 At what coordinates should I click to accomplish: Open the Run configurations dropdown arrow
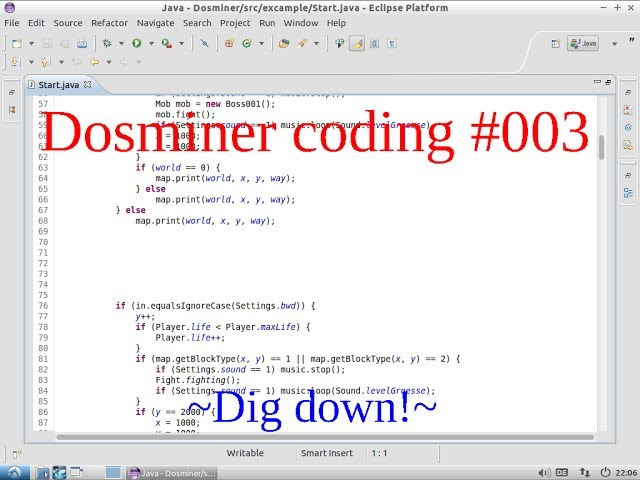[x=151, y=44]
